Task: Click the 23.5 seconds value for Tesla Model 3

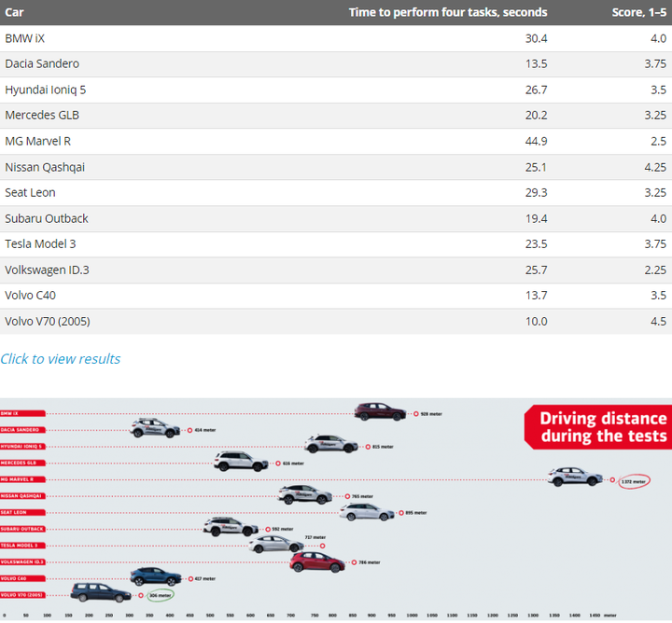Action: click(x=536, y=244)
